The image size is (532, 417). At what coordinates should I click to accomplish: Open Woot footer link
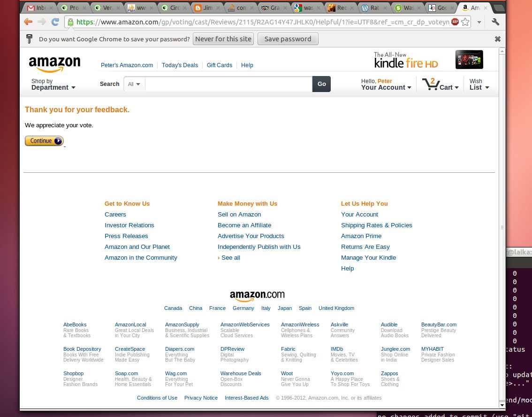tap(287, 373)
